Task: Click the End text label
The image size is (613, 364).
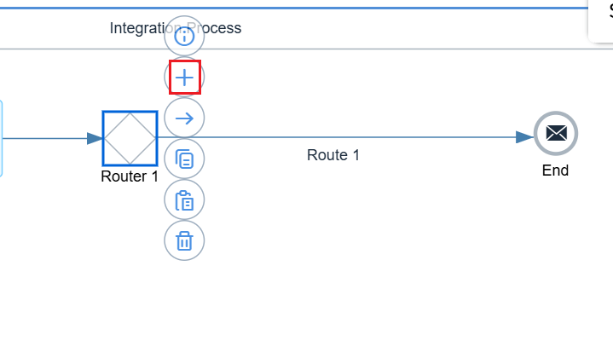Action: [x=555, y=170]
